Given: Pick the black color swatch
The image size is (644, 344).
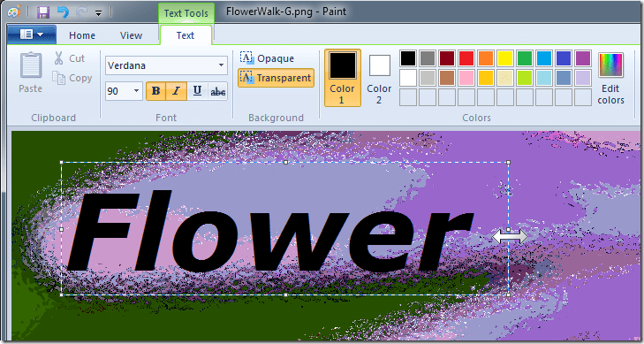Looking at the screenshot, I should pos(408,58).
